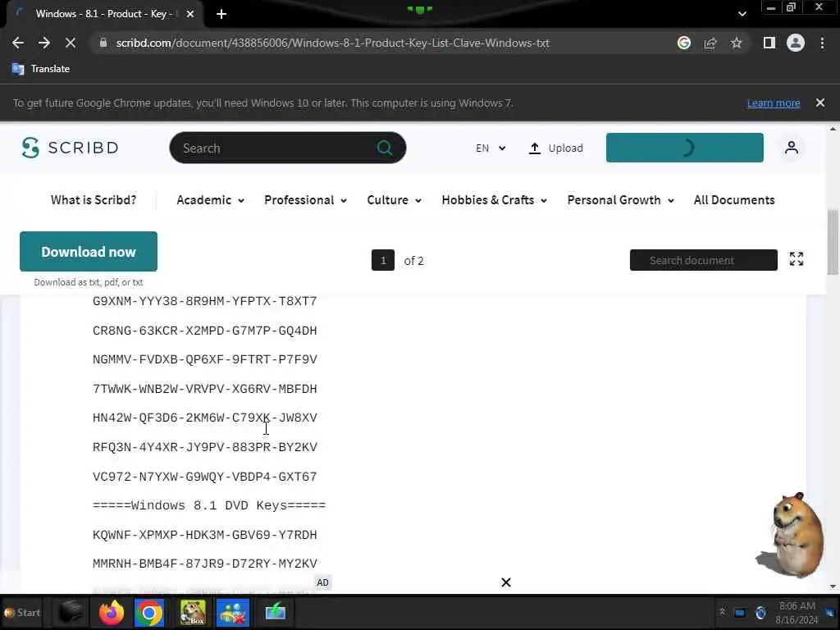Image resolution: width=840 pixels, height=630 pixels.
Task: Expand the Professional menu
Action: point(305,200)
